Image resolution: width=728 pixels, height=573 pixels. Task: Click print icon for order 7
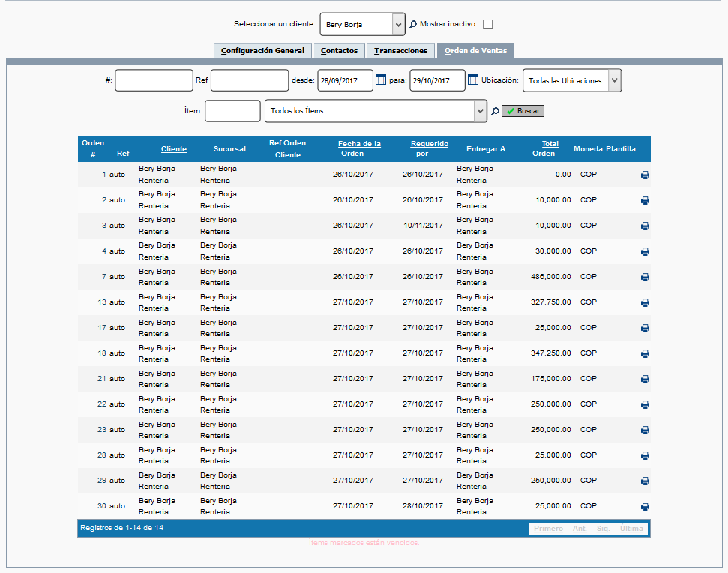(x=645, y=277)
